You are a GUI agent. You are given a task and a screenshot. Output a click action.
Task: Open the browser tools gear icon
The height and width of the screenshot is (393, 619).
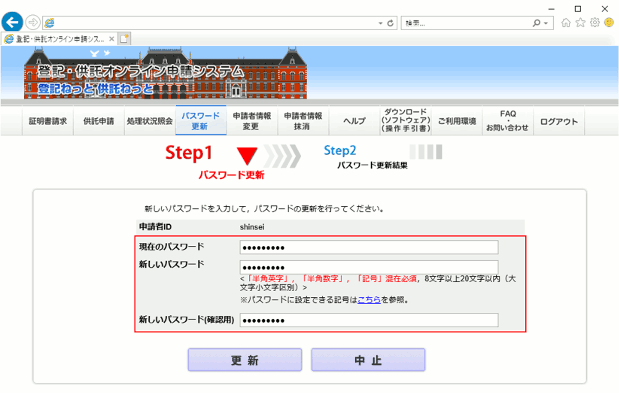tap(595, 22)
